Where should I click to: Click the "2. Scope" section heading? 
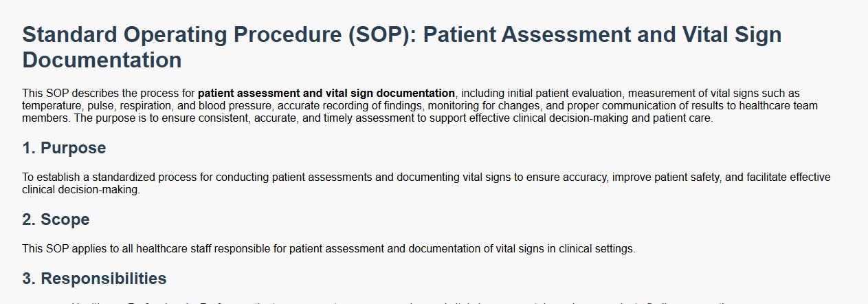(56, 219)
